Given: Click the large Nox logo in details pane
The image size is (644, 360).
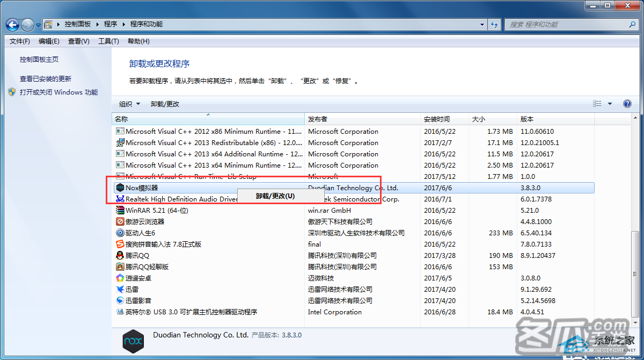Looking at the screenshot, I should [134, 341].
